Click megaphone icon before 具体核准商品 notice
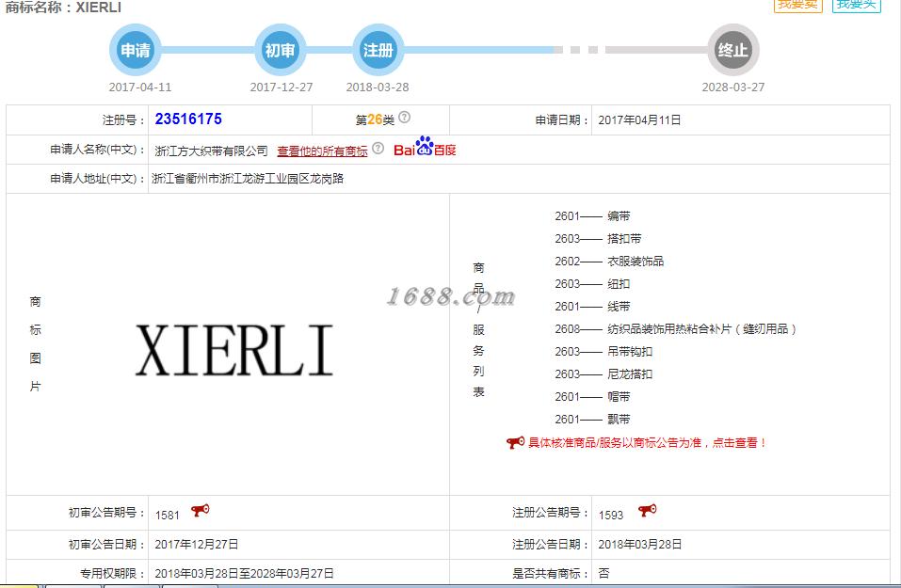The width and height of the screenshot is (901, 588). (x=515, y=442)
